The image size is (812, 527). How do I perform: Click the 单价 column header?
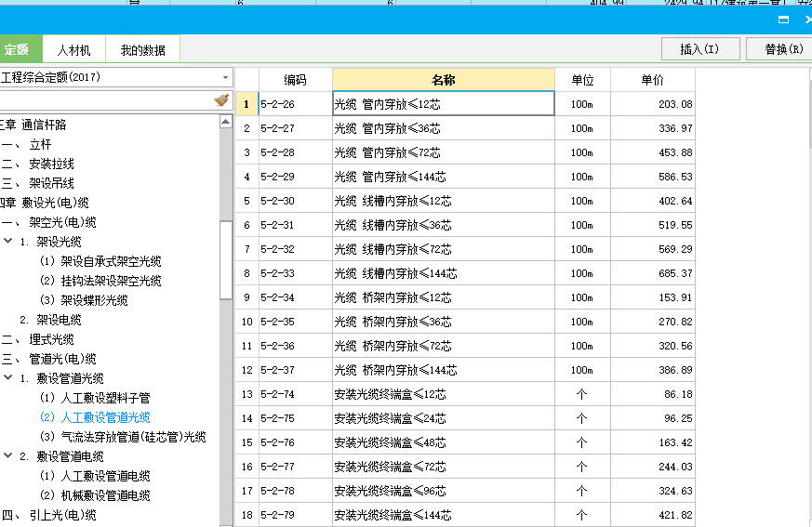tap(653, 80)
